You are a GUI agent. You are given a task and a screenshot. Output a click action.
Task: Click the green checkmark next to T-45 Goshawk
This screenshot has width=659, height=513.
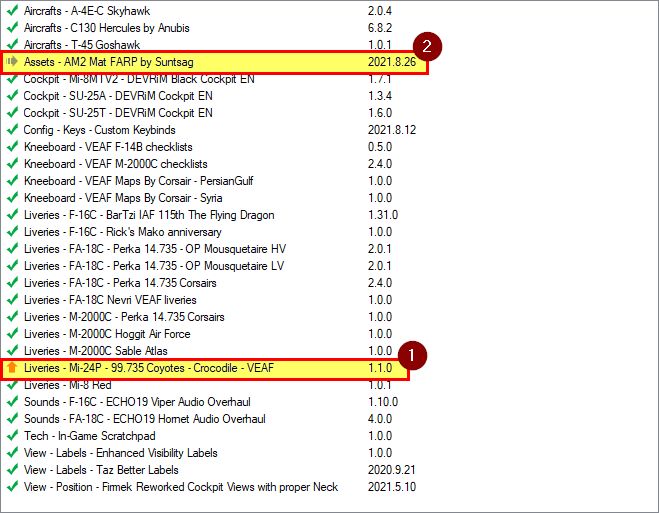(12, 45)
